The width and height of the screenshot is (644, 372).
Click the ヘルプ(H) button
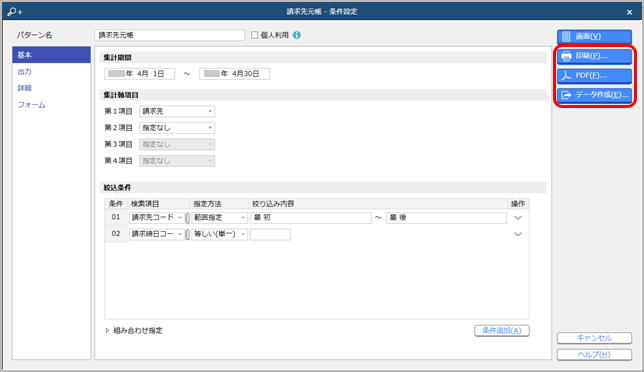click(x=594, y=354)
